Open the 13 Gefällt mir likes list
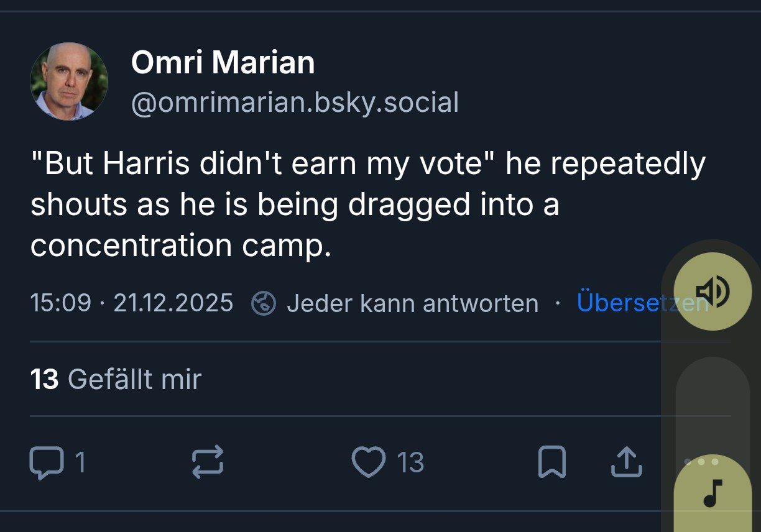The width and height of the screenshot is (761, 532). (x=116, y=379)
